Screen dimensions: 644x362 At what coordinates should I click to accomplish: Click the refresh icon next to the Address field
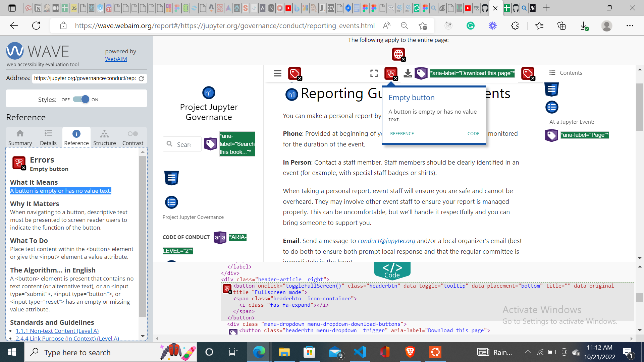click(x=141, y=78)
